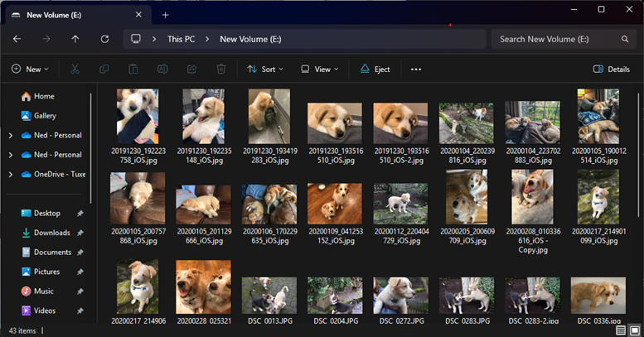Click the Copy icon in toolbar
The height and width of the screenshot is (337, 644).
pos(104,70)
